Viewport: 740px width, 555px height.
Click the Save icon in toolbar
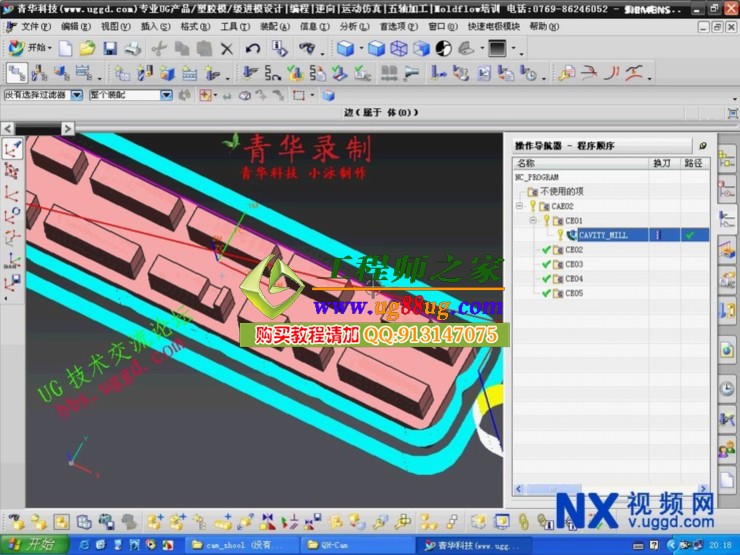109,48
